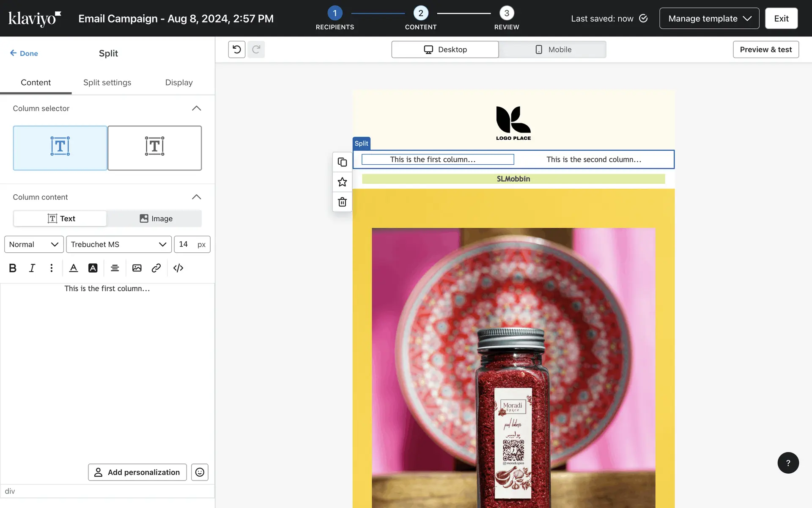The image size is (812, 508).
Task: Switch preview to Mobile view
Action: point(553,50)
